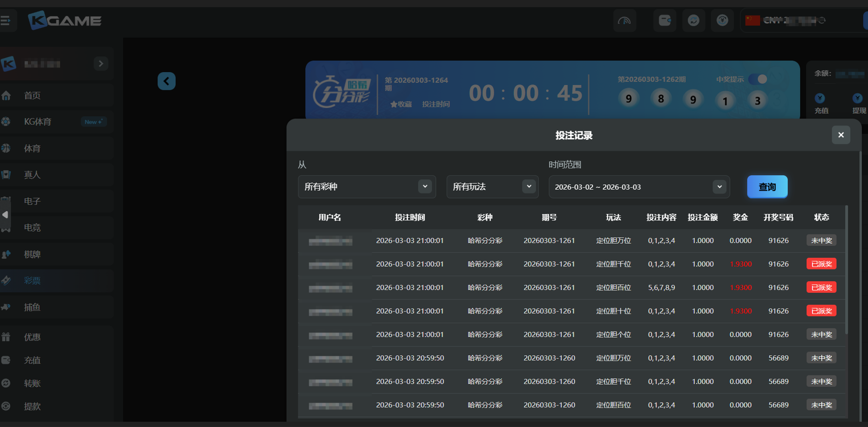Click the 查询 query button
Image resolution: width=868 pixels, height=427 pixels.
point(767,187)
